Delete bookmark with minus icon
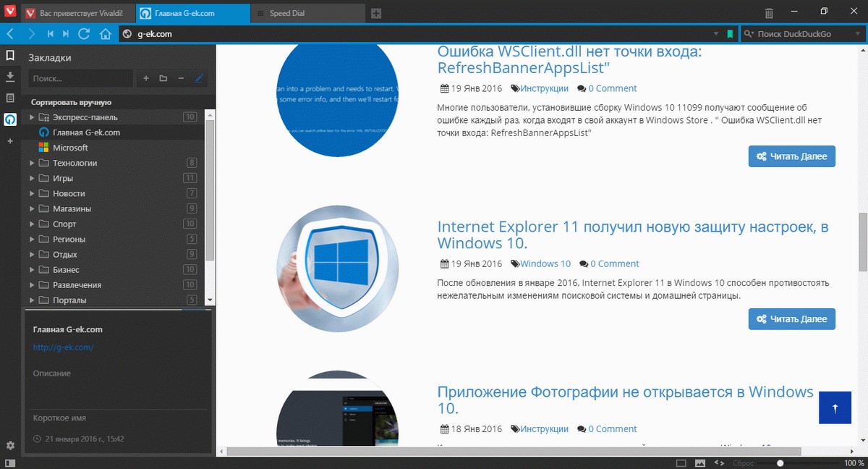The width and height of the screenshot is (868, 469). 181,78
